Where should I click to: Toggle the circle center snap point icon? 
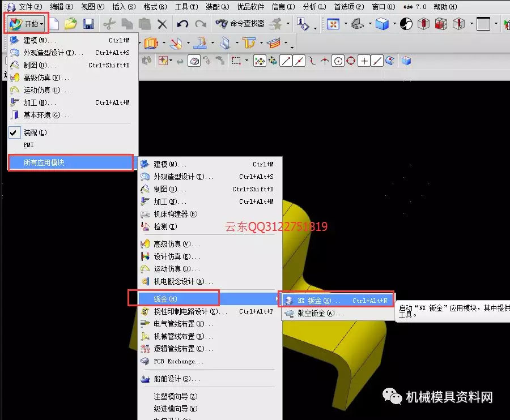pos(338,61)
